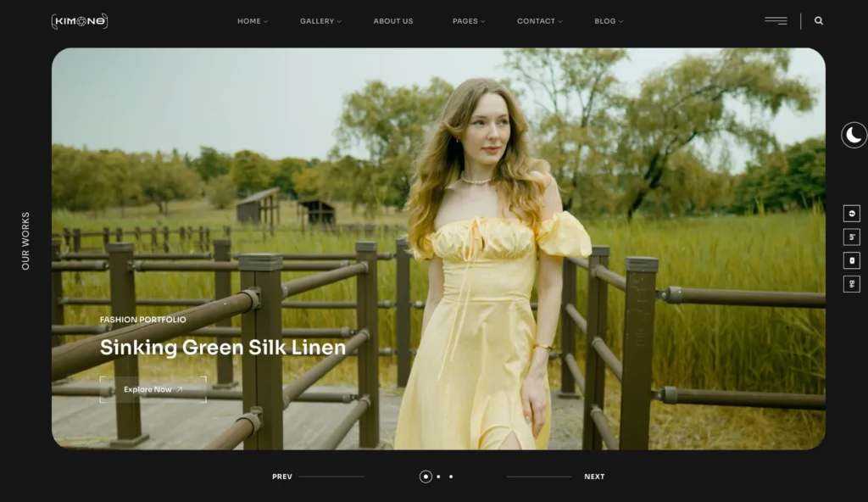
Task: Toggle dark mode with the moon icon
Action: pos(854,135)
